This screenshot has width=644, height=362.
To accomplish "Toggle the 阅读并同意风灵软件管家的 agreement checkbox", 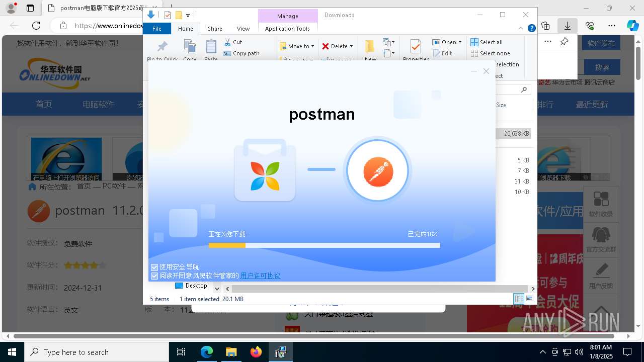I will click(x=154, y=276).
